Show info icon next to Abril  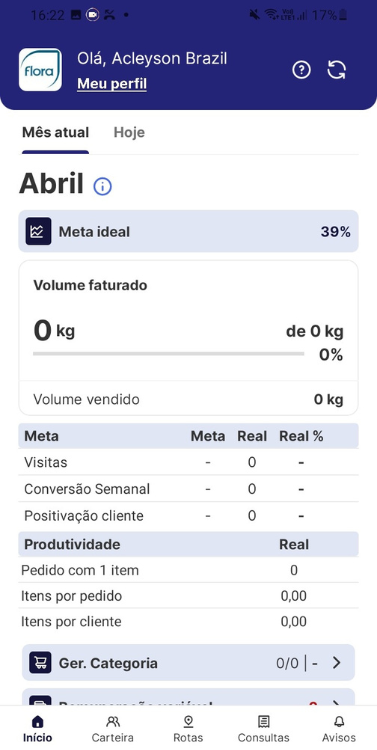(x=102, y=186)
